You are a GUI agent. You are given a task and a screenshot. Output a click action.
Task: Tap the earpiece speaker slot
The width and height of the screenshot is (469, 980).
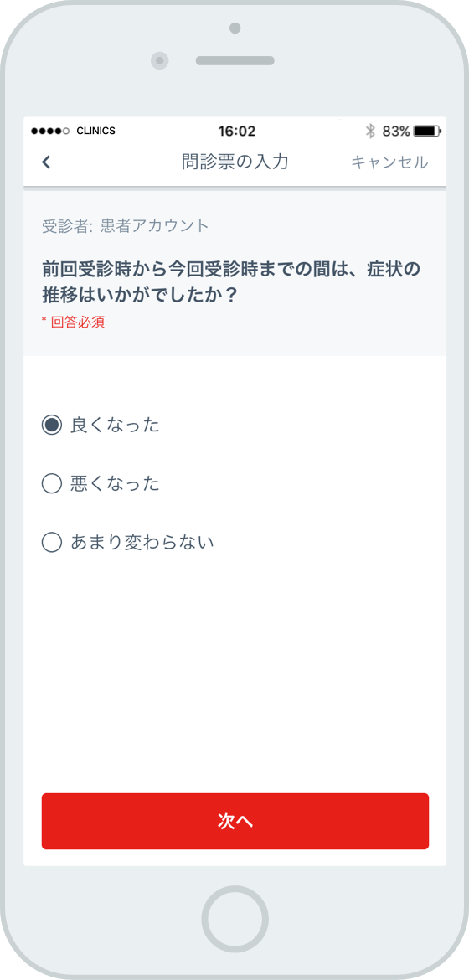(235, 60)
